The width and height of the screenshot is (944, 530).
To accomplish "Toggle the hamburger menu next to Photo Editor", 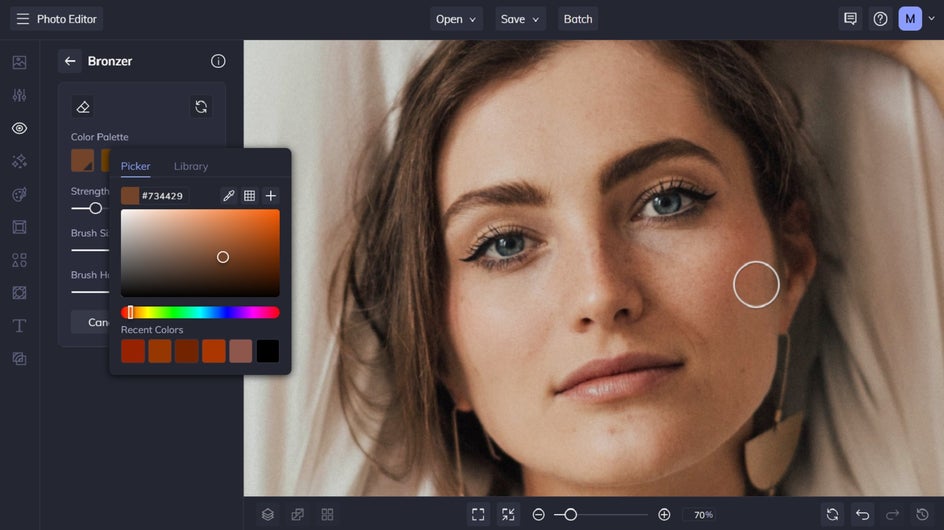I will click(23, 19).
